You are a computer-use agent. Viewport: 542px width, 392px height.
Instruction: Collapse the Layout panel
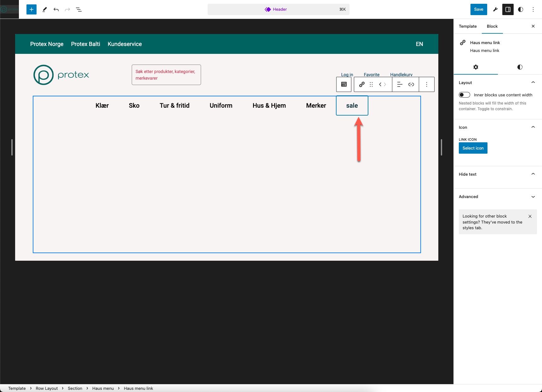click(498, 82)
